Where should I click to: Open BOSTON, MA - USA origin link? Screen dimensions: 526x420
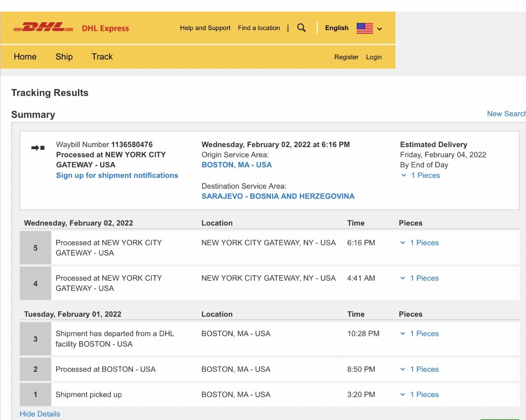click(236, 165)
